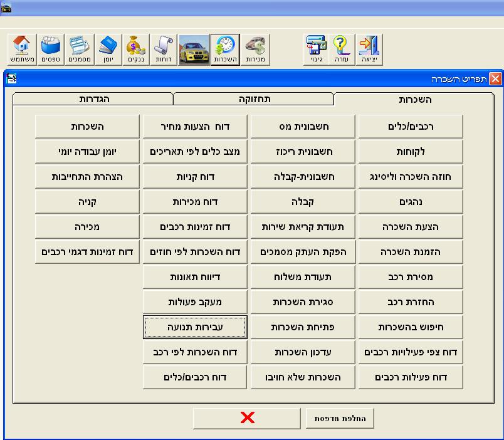This screenshot has height=440, width=504.
Task: Click the מכירה (sale) button
Action: pos(87,227)
